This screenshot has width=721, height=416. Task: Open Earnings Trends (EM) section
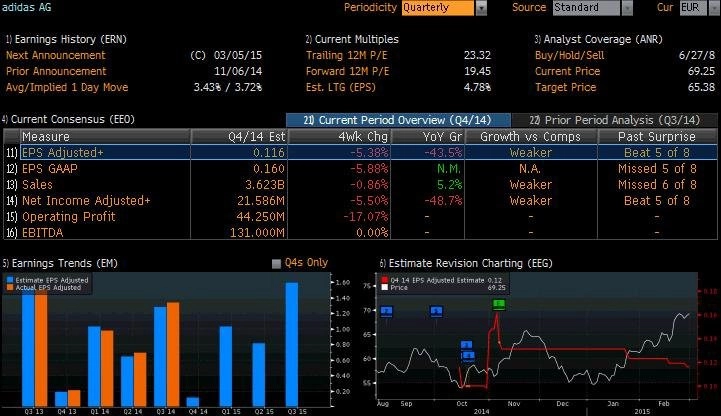click(x=60, y=263)
